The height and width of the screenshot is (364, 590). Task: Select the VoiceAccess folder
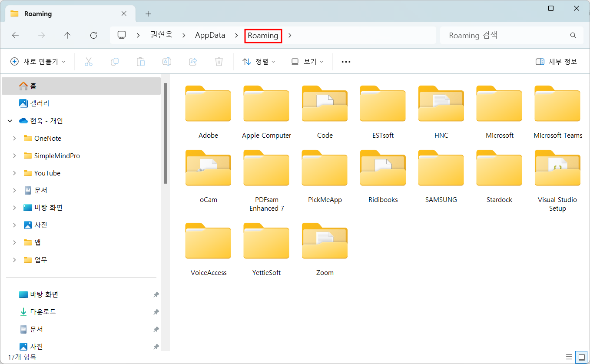point(208,250)
